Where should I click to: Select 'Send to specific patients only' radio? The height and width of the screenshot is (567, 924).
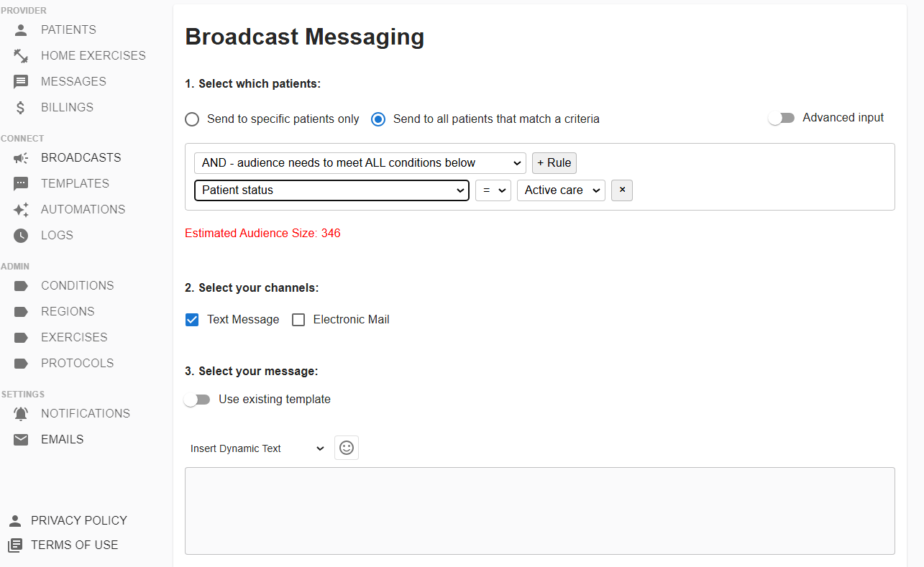192,119
